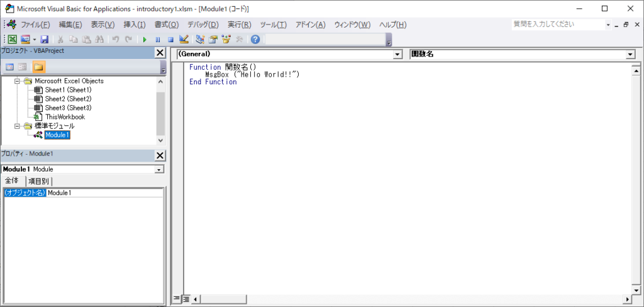Close the プロパティ - Module1 panel
The height and width of the screenshot is (307, 644).
(x=160, y=155)
